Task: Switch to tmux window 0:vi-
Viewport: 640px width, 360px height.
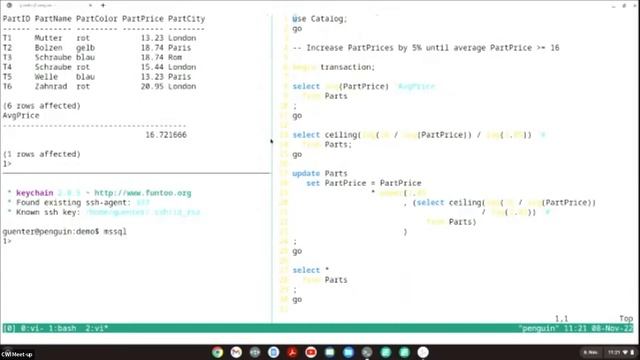Action: click(x=34, y=328)
